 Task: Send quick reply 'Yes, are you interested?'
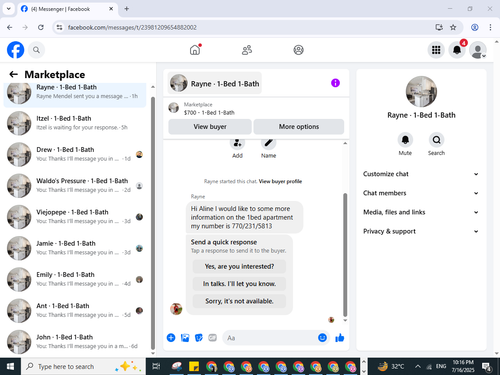239,266
